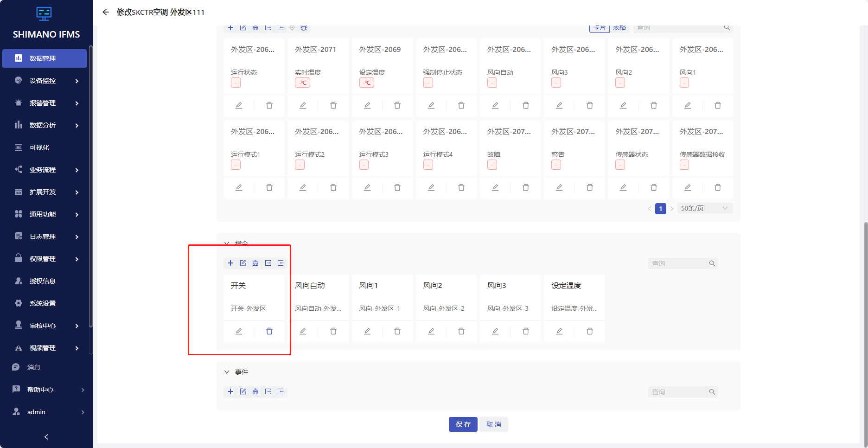Click the edit icon in 事件 toolbar
Image resolution: width=868 pixels, height=448 pixels.
click(x=243, y=391)
